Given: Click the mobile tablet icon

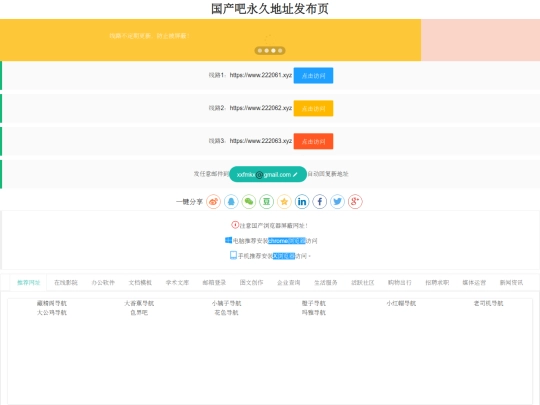Looking at the screenshot, I should (x=233, y=255).
